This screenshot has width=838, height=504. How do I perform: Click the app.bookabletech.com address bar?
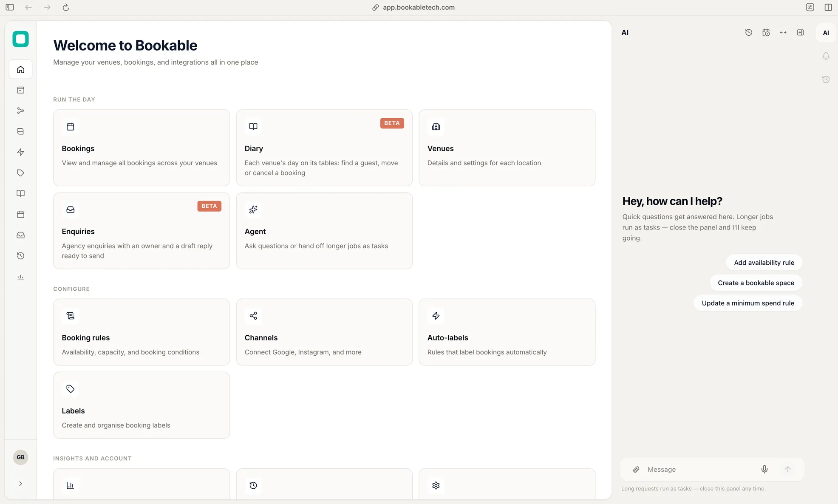[413, 7]
